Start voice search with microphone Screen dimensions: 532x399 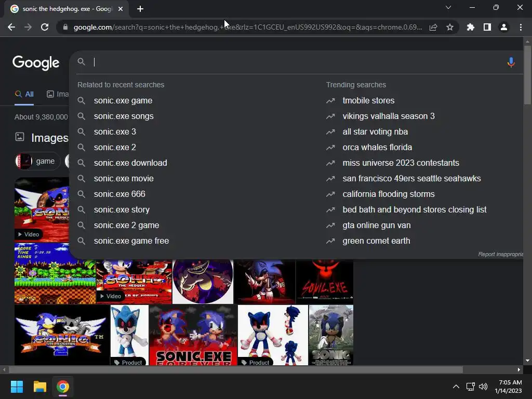pos(511,62)
